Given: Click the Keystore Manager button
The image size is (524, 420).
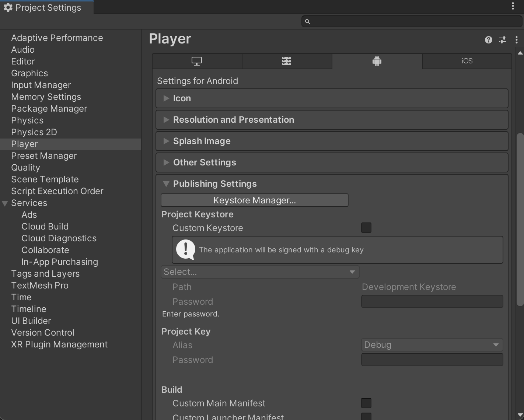Looking at the screenshot, I should (x=254, y=200).
